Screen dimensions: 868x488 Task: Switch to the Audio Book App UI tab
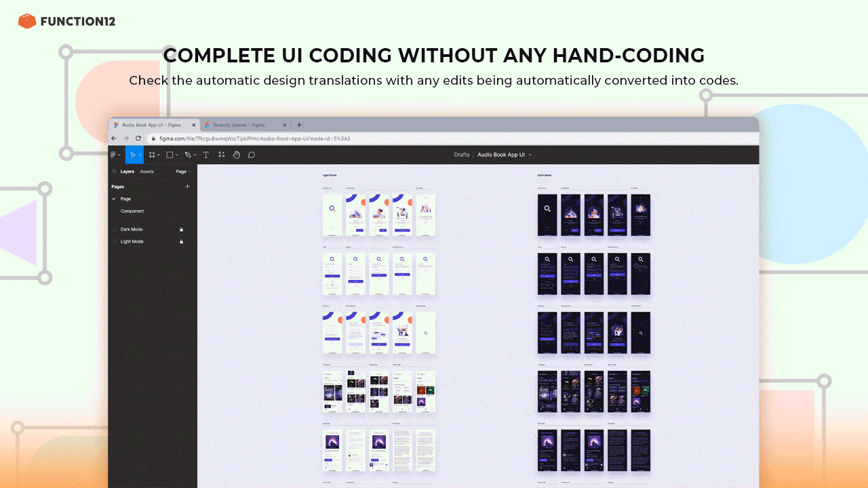click(x=153, y=125)
